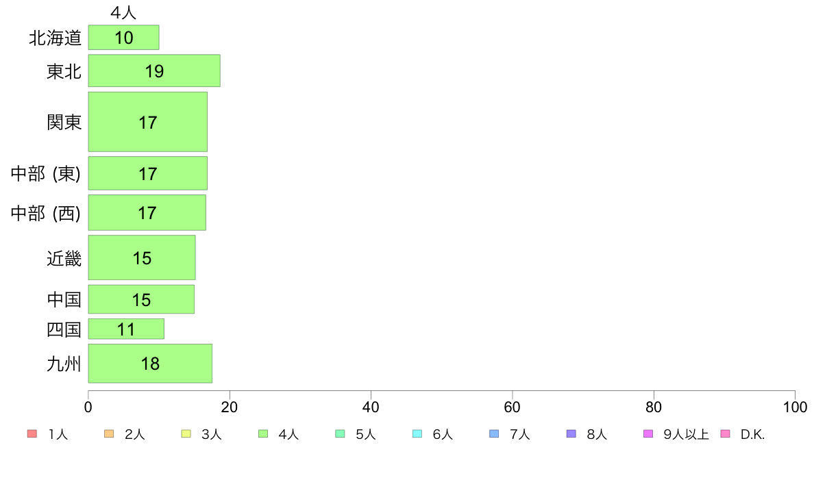This screenshot has height=504, width=814.
Task: Click the 中部 (西) category label
Action: click(46, 213)
